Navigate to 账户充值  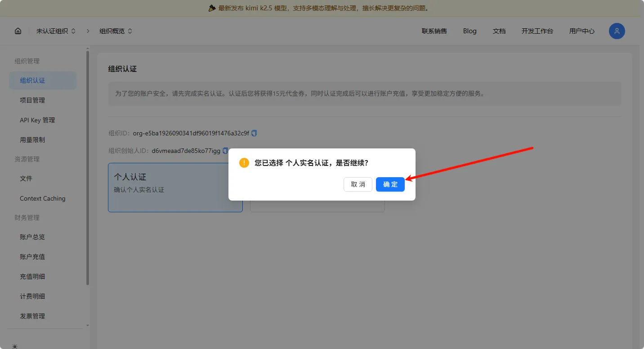pyautogui.click(x=32, y=257)
